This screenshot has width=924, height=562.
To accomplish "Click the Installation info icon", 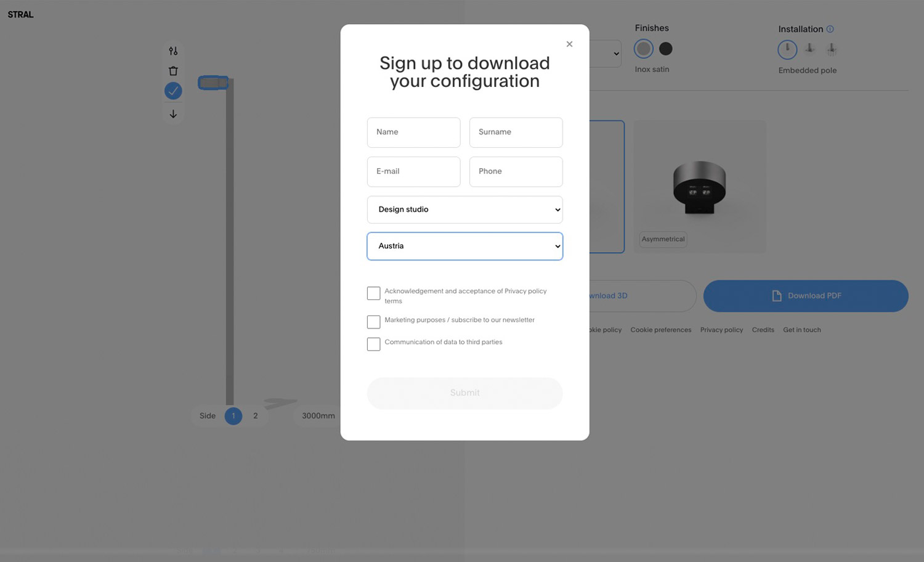I will click(x=830, y=29).
